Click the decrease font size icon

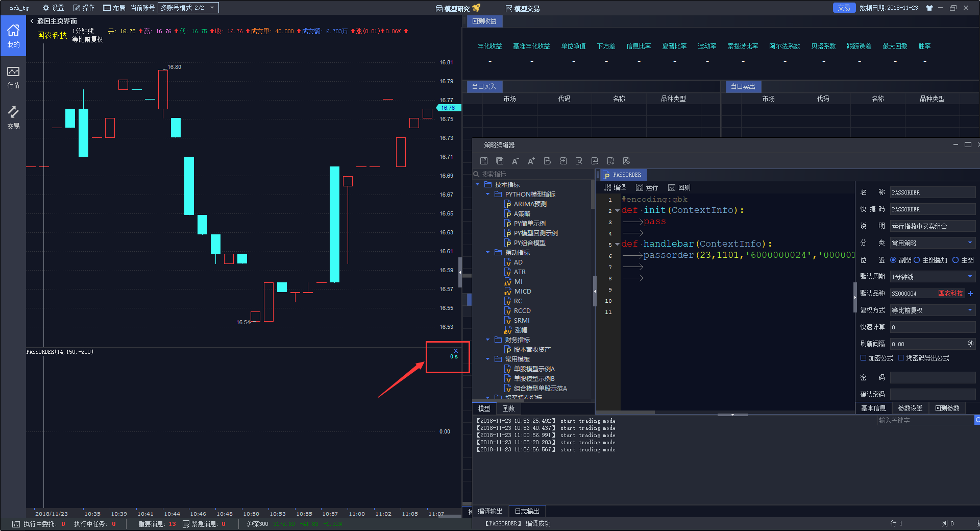(516, 161)
